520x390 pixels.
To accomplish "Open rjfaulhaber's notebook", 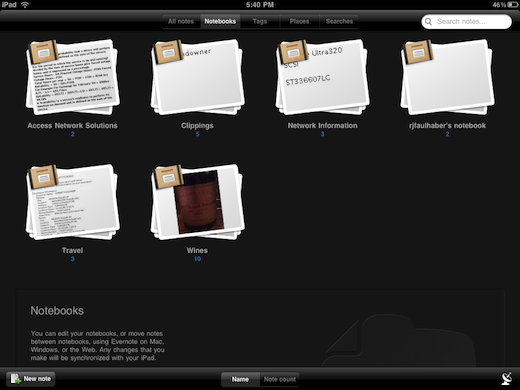I will 447,77.
